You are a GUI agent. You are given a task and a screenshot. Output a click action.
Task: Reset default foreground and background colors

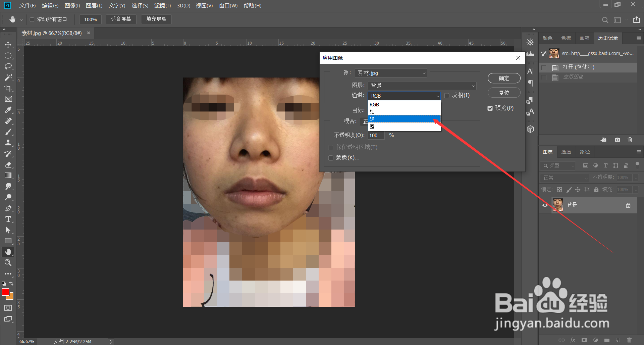tap(4, 284)
